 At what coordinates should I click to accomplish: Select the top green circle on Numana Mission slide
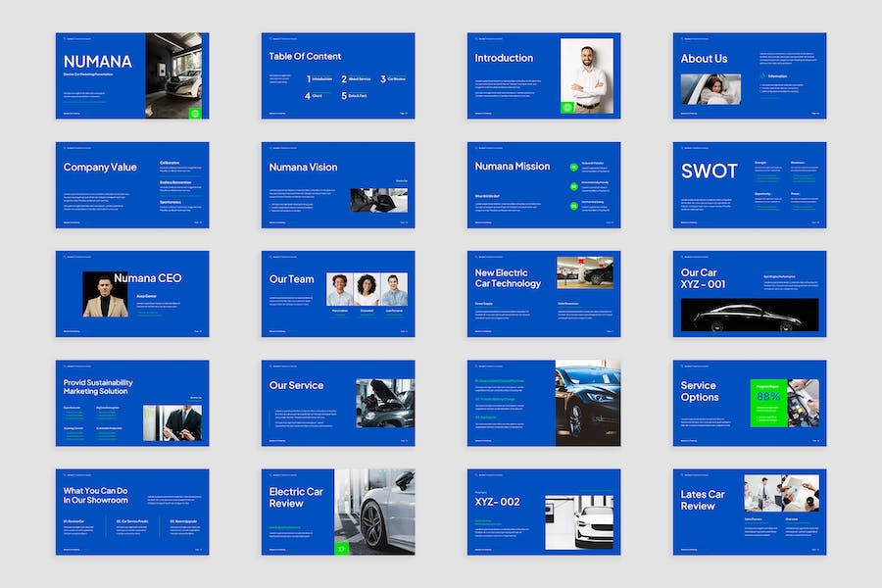point(574,167)
